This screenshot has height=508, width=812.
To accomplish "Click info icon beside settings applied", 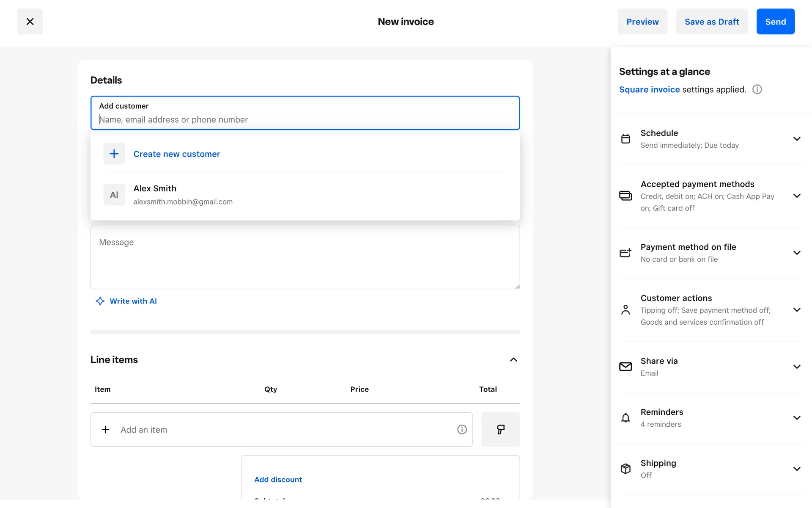I will tap(757, 89).
